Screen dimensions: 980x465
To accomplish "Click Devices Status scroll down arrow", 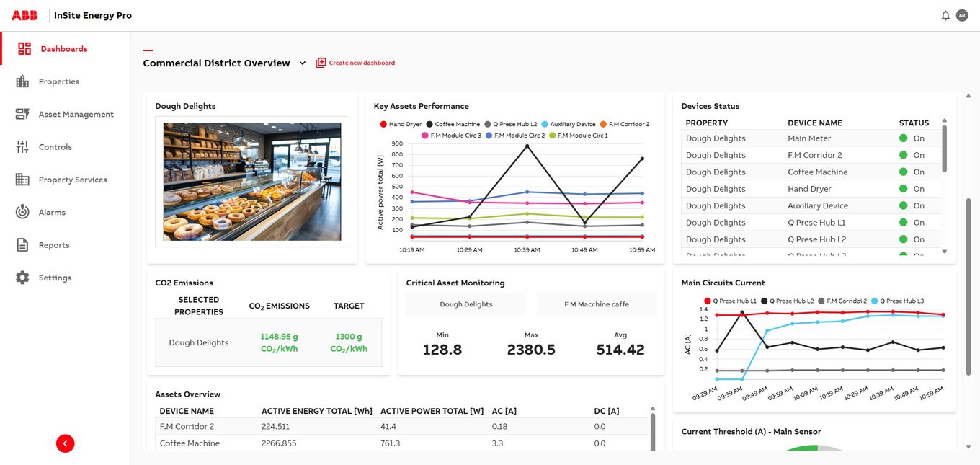I will pos(945,252).
